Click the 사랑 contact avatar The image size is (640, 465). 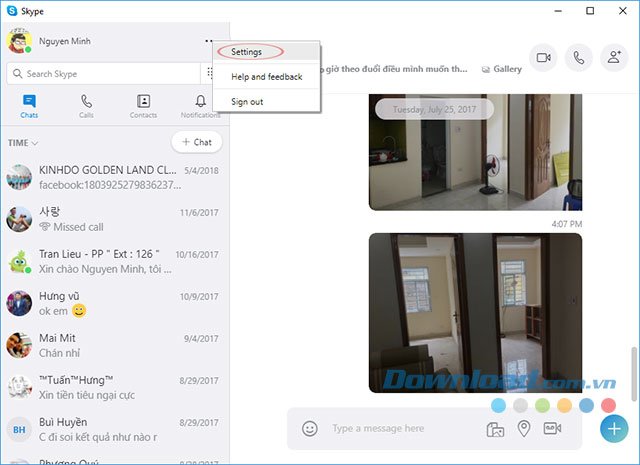point(19,219)
